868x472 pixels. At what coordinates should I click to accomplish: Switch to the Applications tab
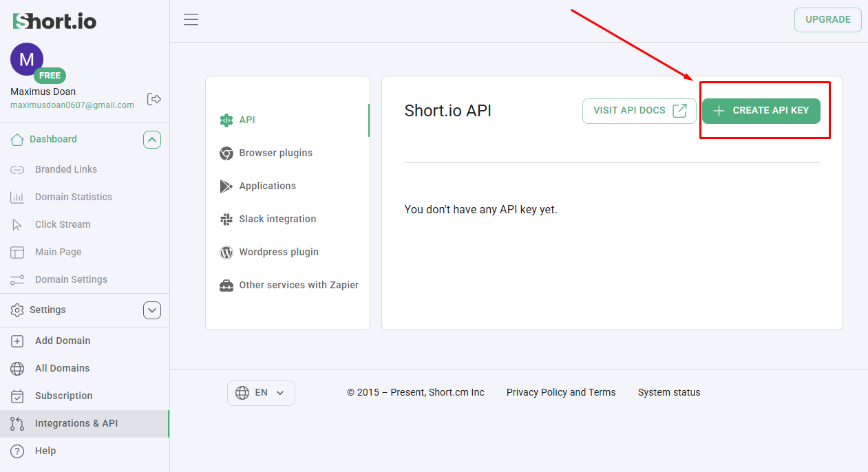288,186
